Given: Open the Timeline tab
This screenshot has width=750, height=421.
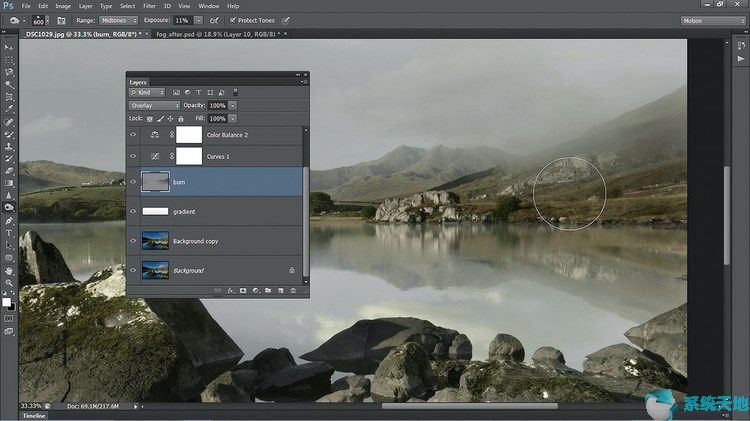Looking at the screenshot, I should [x=34, y=416].
